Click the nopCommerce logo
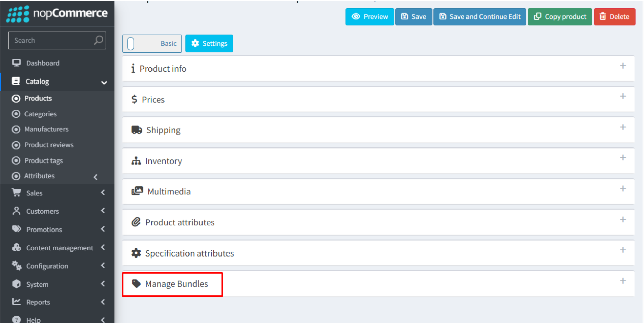 (57, 14)
